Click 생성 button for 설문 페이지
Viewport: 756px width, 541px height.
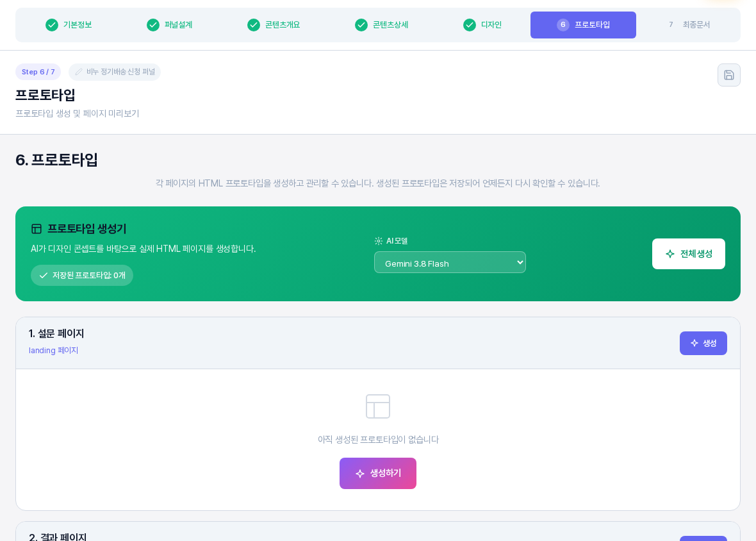click(x=703, y=344)
